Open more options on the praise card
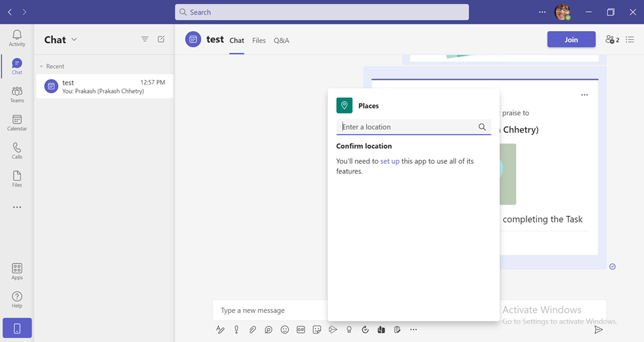644x342 pixels. [585, 95]
